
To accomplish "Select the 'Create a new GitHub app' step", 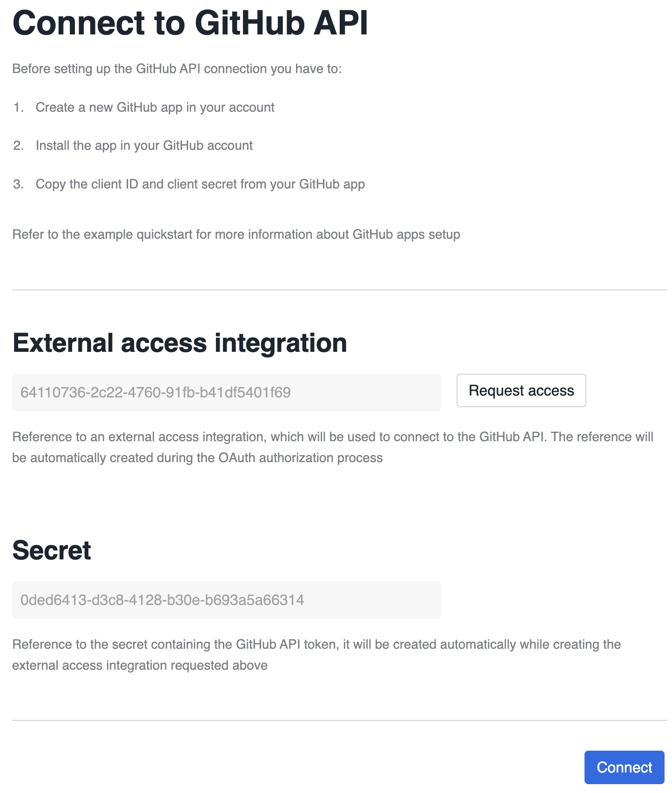I will [155, 108].
